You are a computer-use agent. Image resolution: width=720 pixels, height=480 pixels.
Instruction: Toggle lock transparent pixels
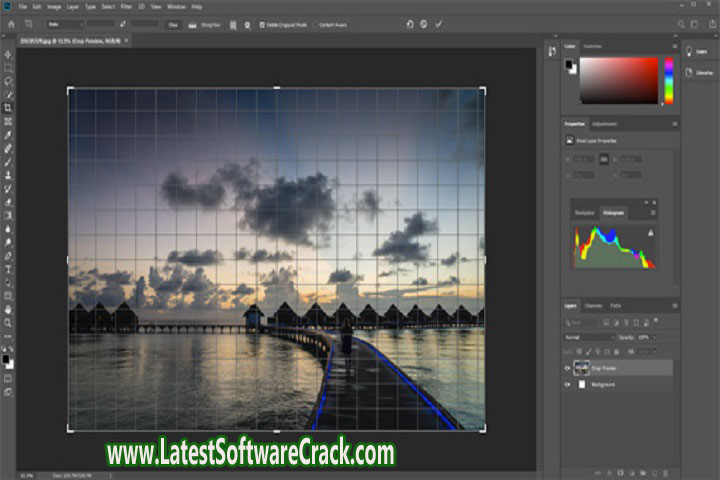click(579, 352)
